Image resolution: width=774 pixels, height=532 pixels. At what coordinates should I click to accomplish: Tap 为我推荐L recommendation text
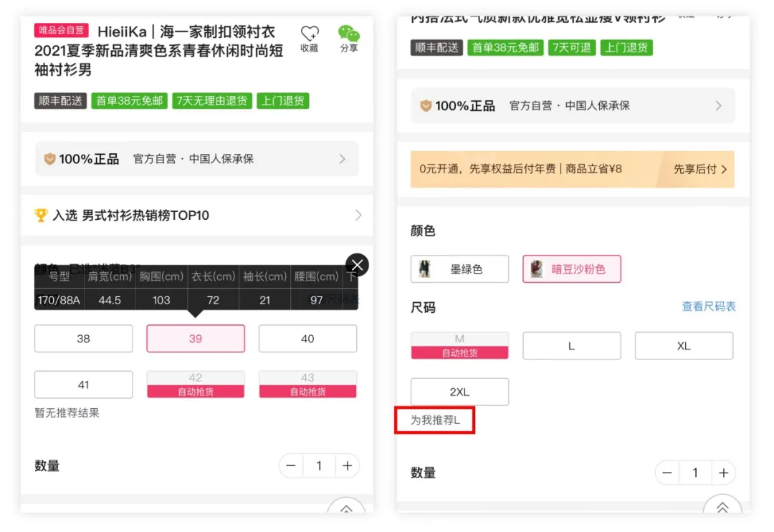(x=436, y=420)
